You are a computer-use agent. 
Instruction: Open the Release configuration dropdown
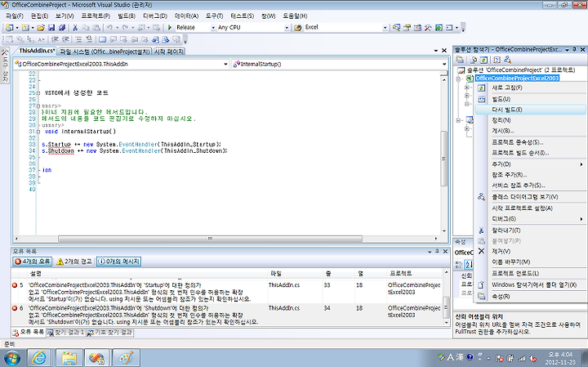pyautogui.click(x=213, y=28)
